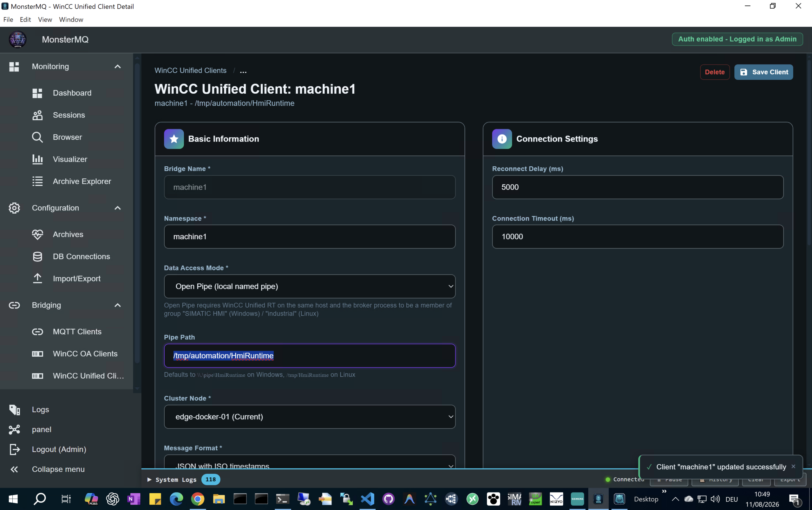812x510 pixels.
Task: Collapse the Monitoring section
Action: coord(117,66)
